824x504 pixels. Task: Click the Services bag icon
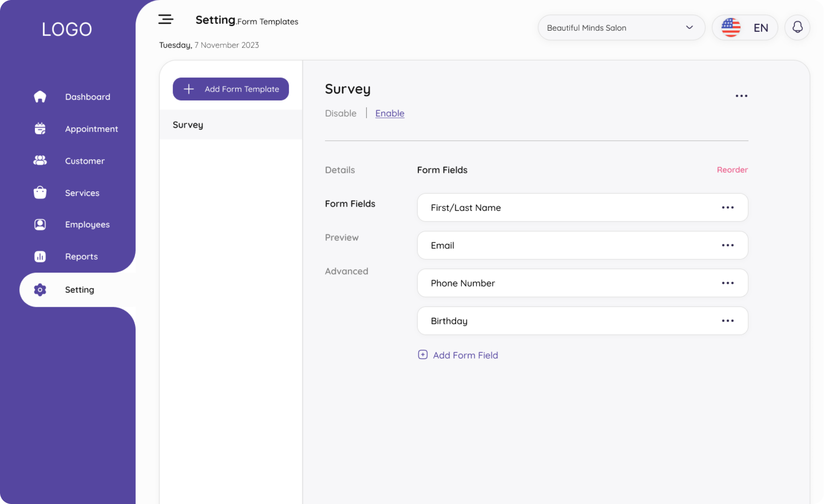40,193
